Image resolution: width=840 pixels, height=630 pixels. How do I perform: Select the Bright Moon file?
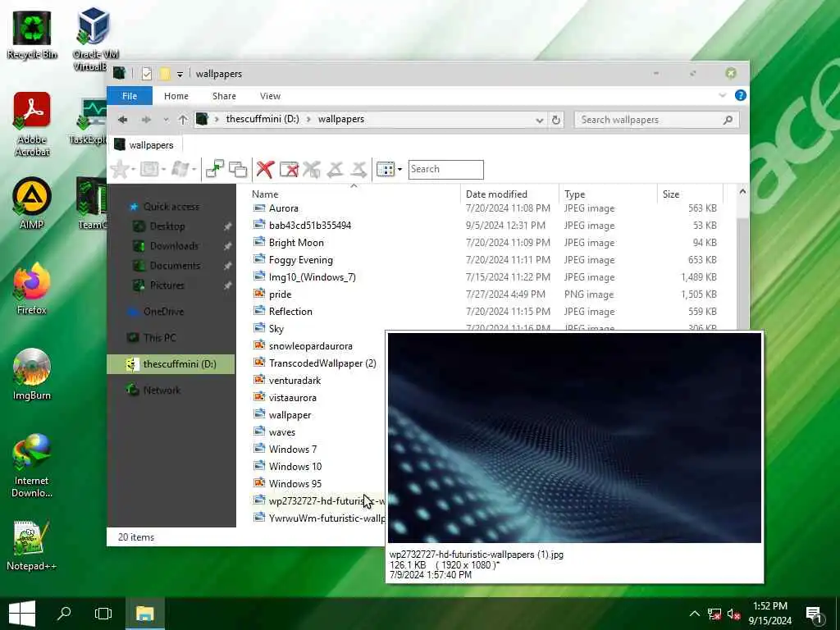tap(296, 243)
